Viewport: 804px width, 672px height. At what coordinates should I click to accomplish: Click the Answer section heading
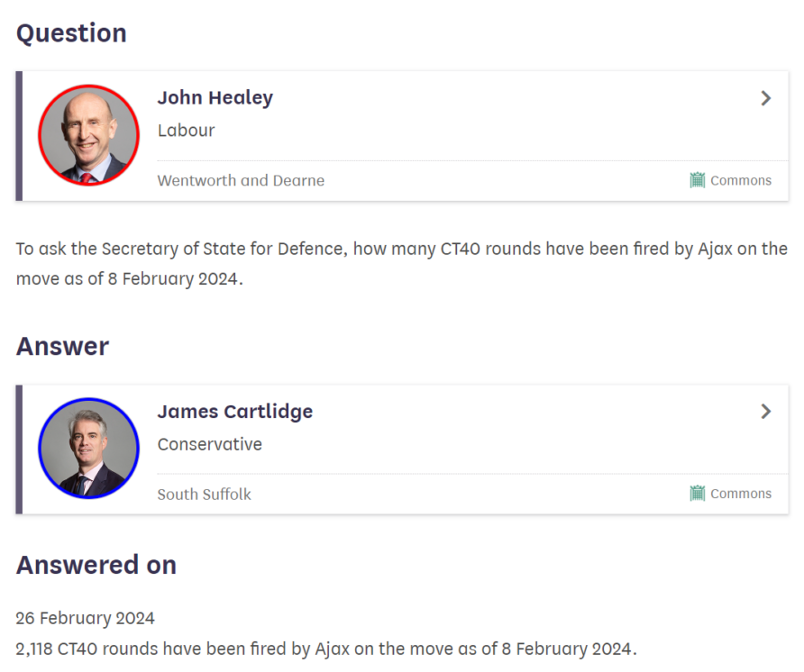[62, 347]
